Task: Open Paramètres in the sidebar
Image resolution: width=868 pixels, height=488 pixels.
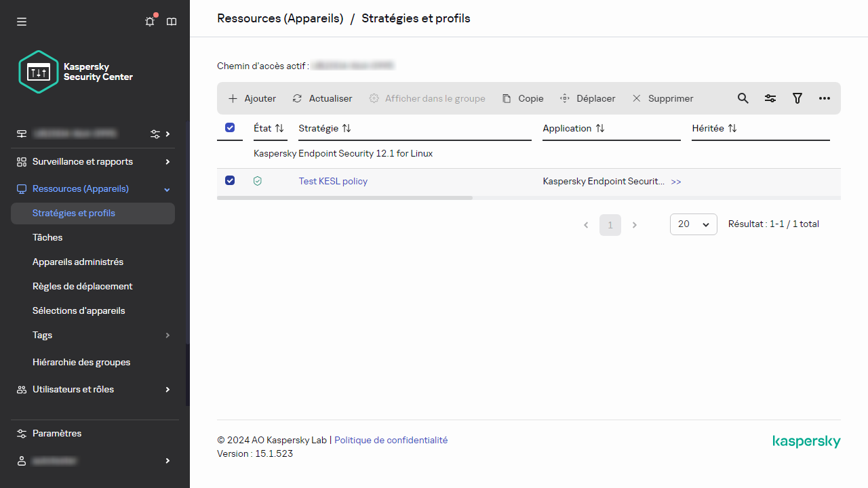Action: pos(57,434)
